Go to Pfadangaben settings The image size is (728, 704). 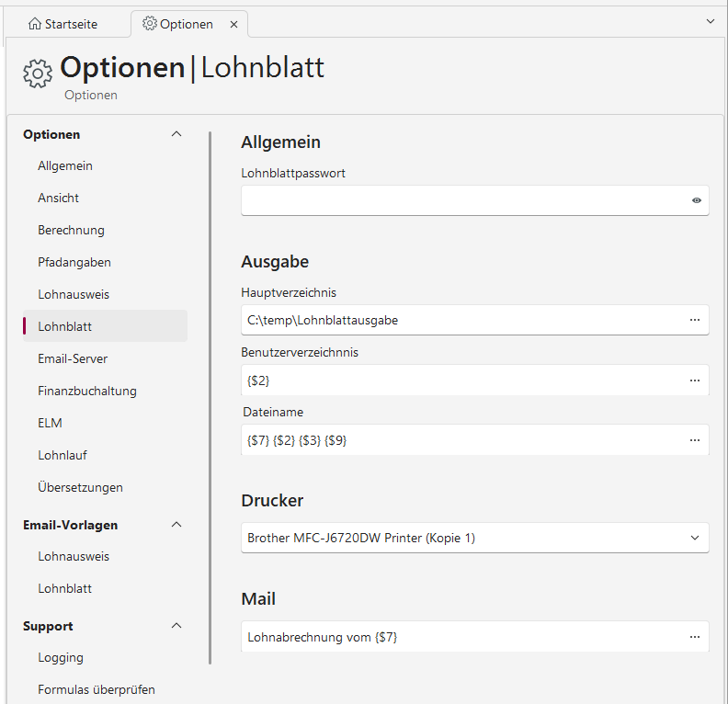(x=74, y=262)
